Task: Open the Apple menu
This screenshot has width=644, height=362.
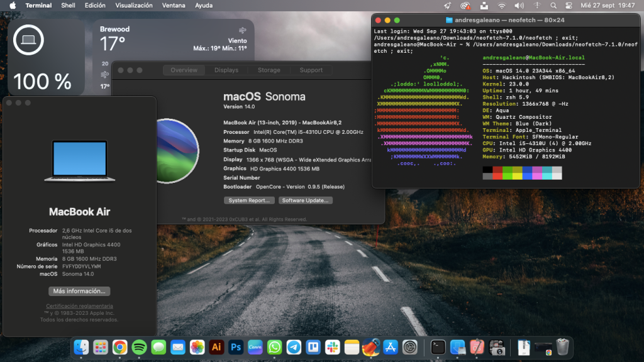Action: [13, 6]
